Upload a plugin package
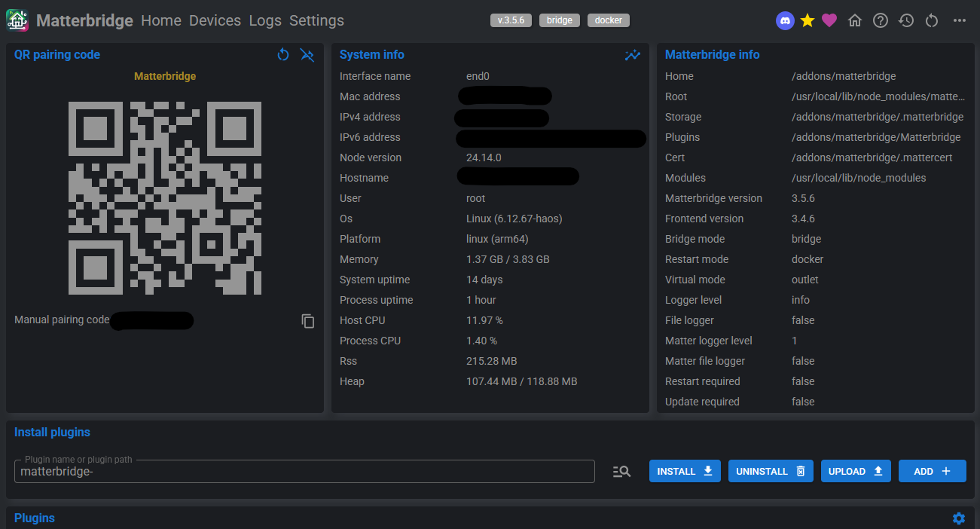980x529 pixels. (x=856, y=471)
